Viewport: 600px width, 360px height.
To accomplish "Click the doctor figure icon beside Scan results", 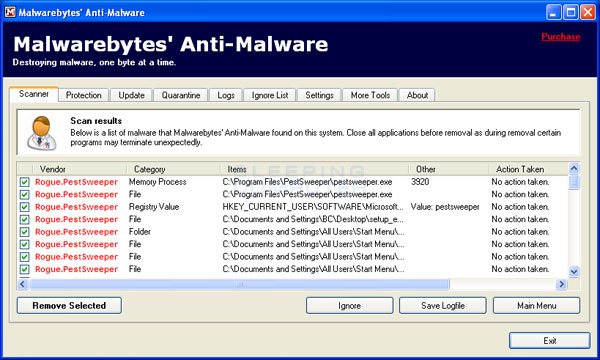I will (x=41, y=133).
